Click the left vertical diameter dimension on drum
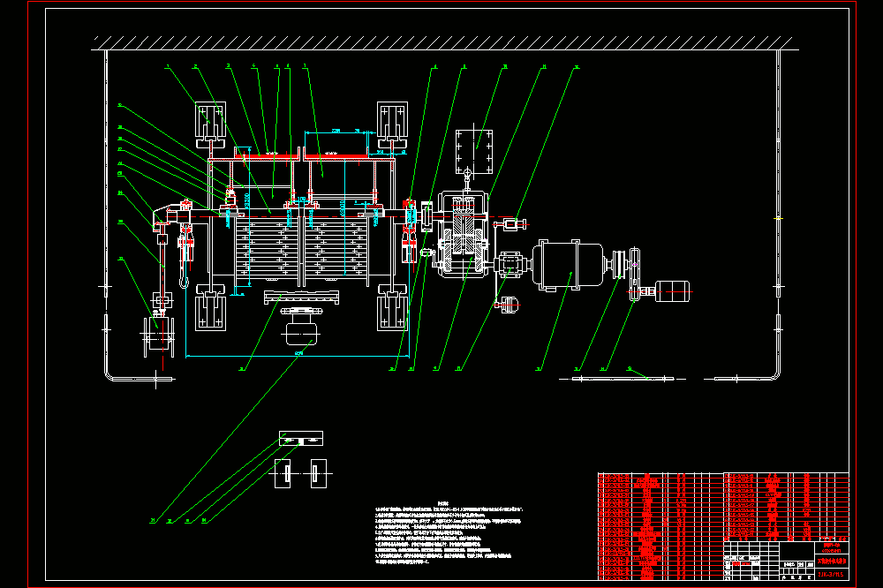The image size is (883, 588). pyautogui.click(x=247, y=200)
